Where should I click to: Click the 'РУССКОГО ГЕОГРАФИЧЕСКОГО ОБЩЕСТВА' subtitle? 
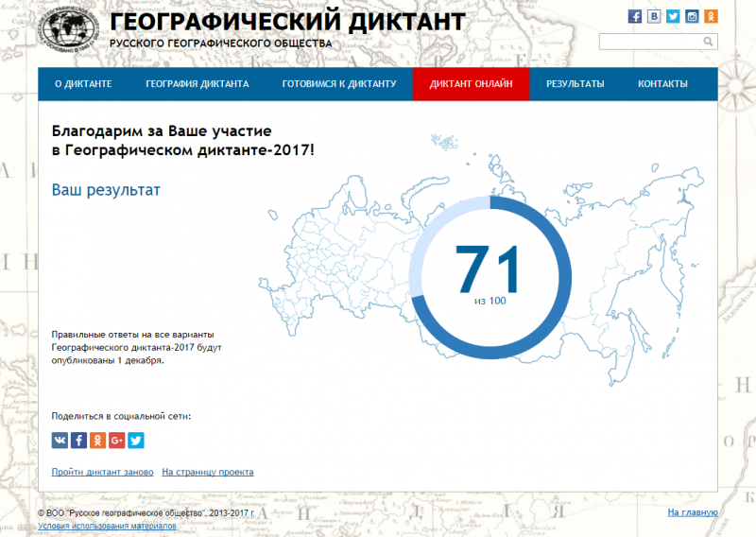tap(221, 43)
